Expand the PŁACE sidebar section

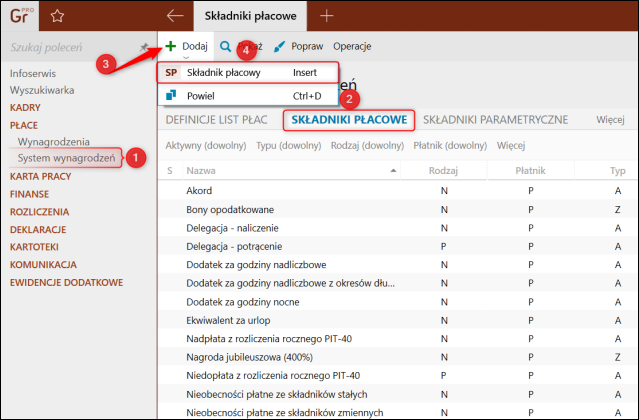click(24, 125)
